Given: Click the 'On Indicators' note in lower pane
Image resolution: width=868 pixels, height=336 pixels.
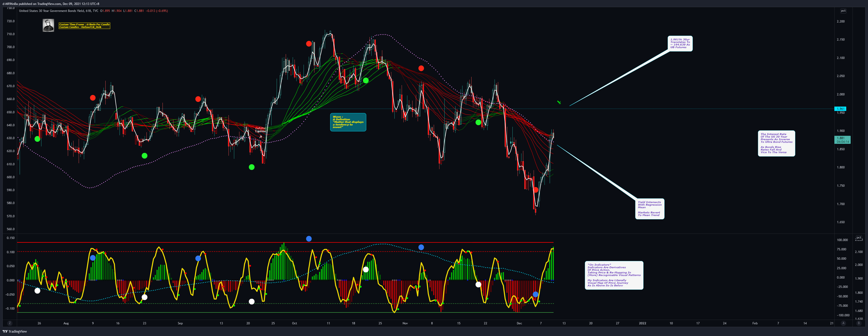Looking at the screenshot, I should [614, 275].
